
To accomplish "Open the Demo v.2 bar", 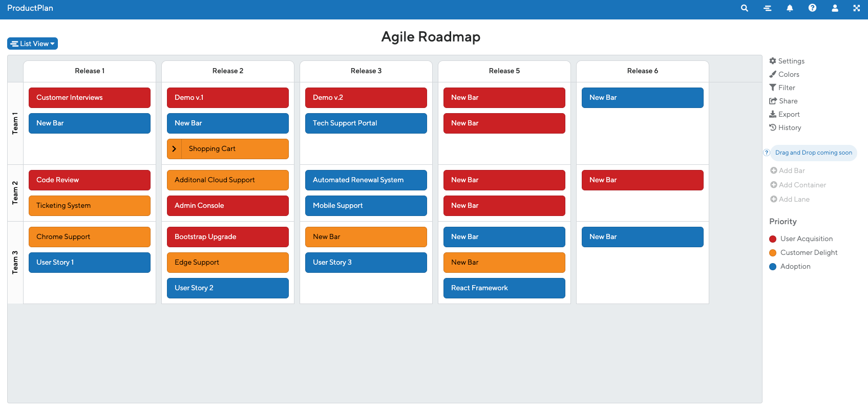I will (366, 98).
